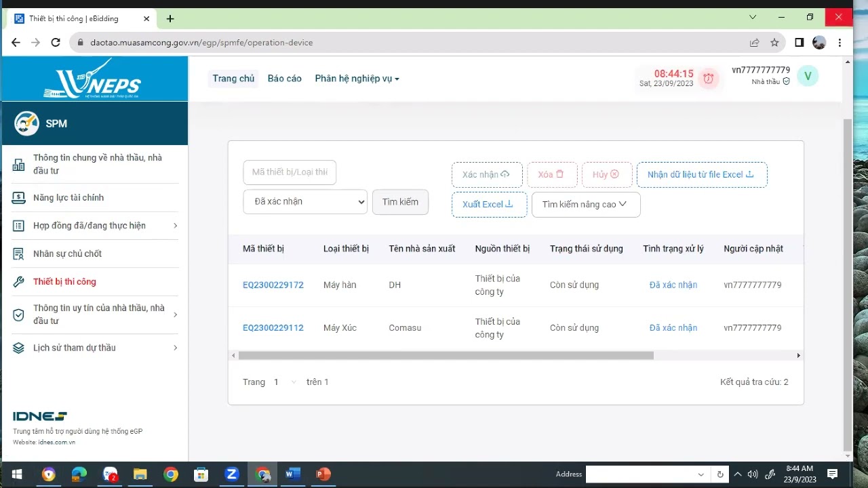Open the taskbar Address dropdown arrow
868x488 pixels.
pyautogui.click(x=701, y=474)
